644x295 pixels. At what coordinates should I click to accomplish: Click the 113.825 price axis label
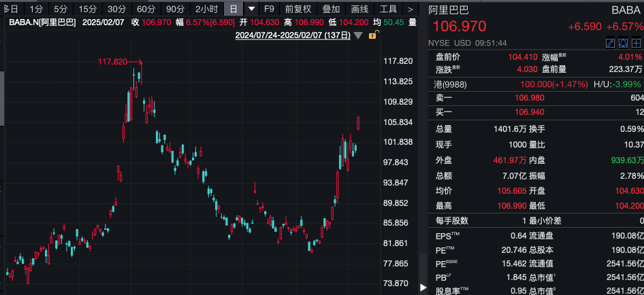(398, 82)
